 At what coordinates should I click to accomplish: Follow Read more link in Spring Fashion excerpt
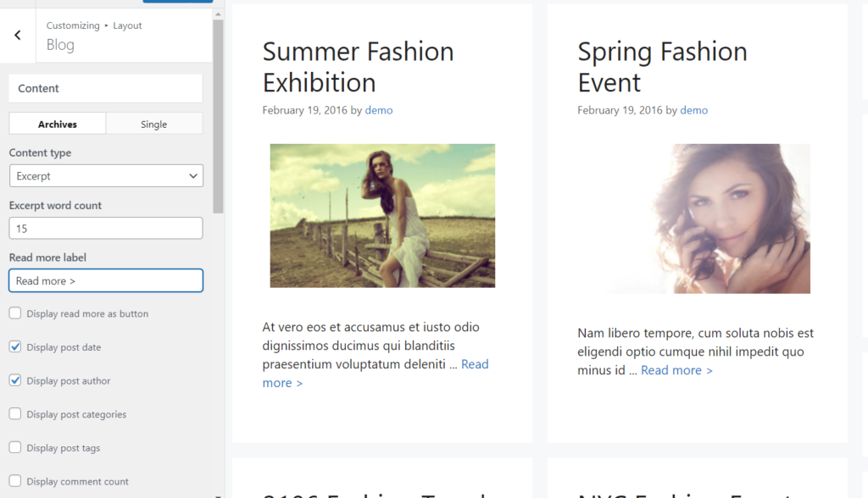tap(676, 370)
